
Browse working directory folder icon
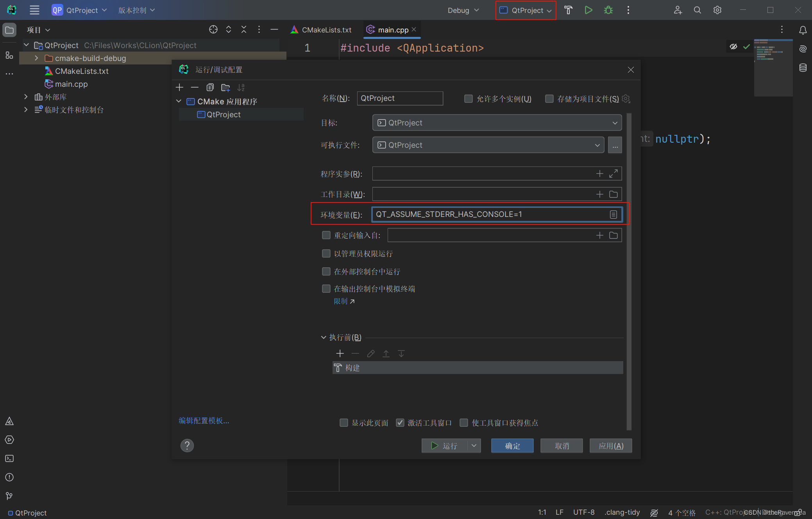pyautogui.click(x=613, y=194)
